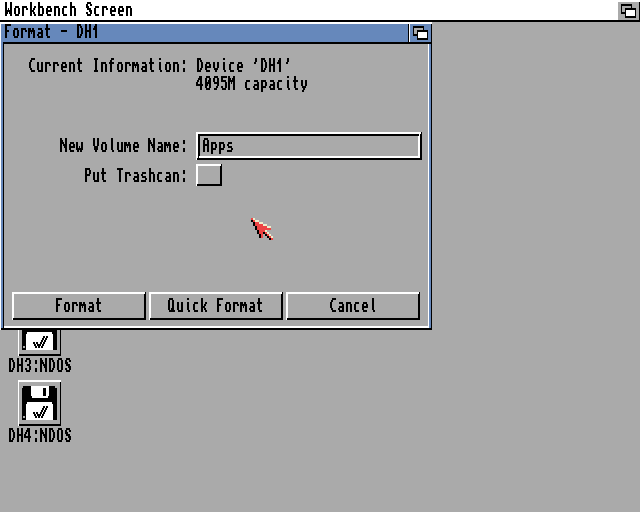Enable the Put Trashcan checkbox
Screen dimensions: 640x512
(x=209, y=175)
